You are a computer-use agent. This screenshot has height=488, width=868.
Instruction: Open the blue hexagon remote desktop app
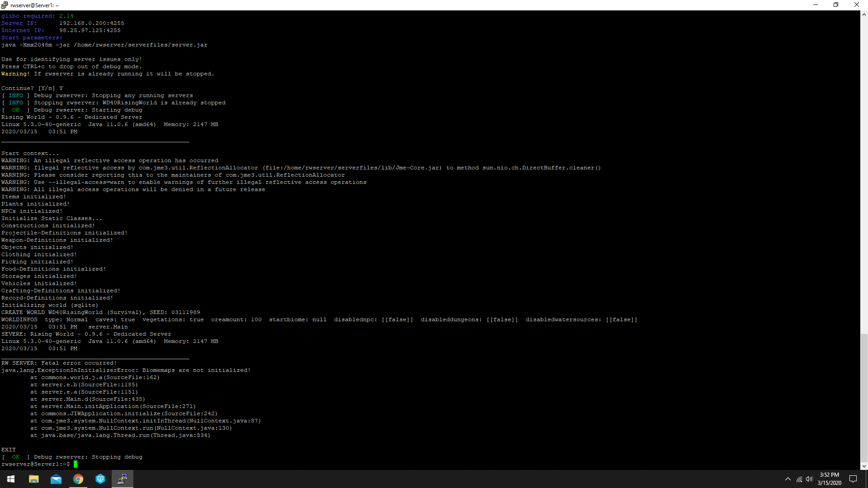100,479
